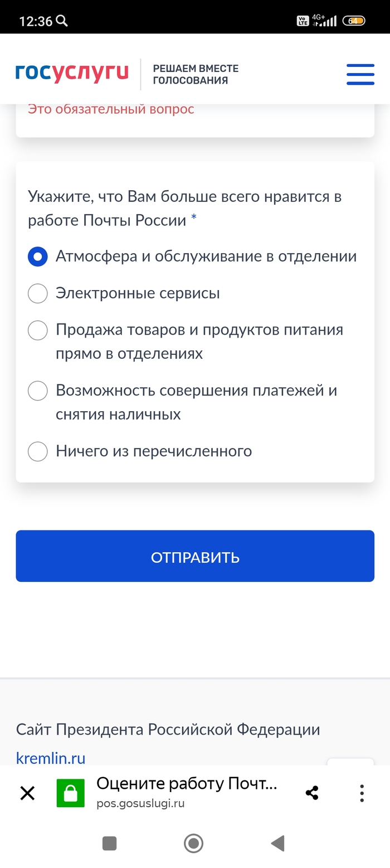
Task: Submit the form with ОТПРАВИТЬ button
Action: 195,556
